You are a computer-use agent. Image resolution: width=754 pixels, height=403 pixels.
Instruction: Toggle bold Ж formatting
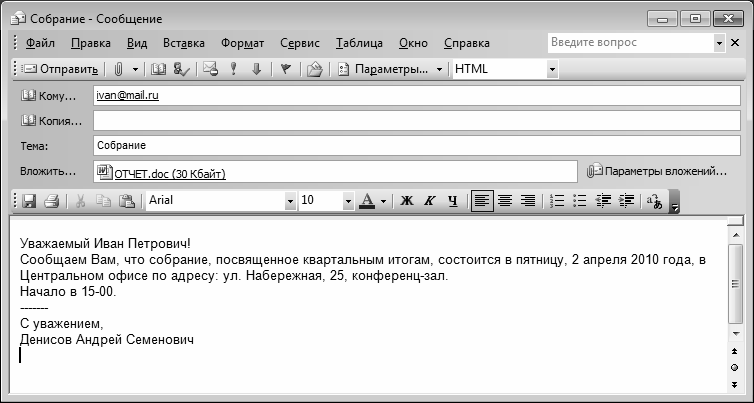pyautogui.click(x=407, y=201)
